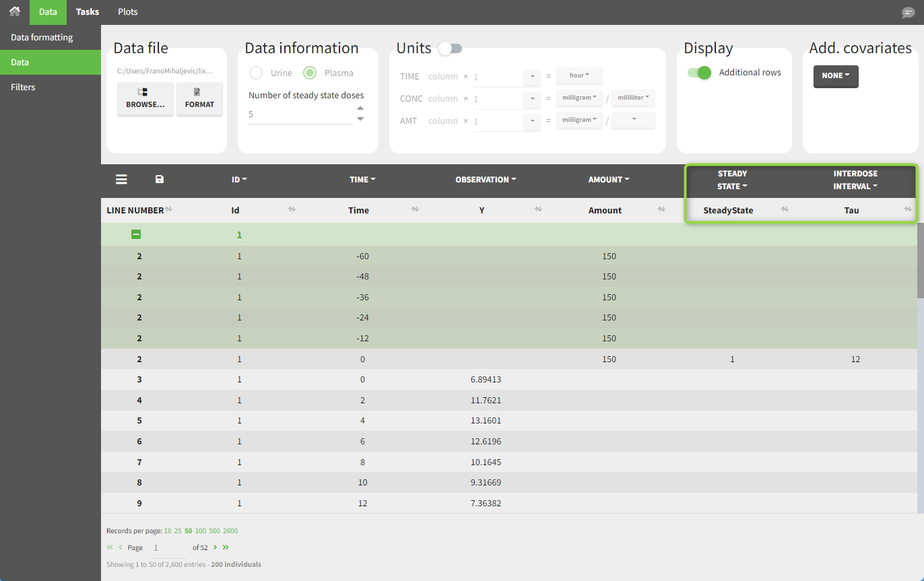The width and height of the screenshot is (924, 581).
Task: Click the home icon in top bar
Action: point(14,11)
